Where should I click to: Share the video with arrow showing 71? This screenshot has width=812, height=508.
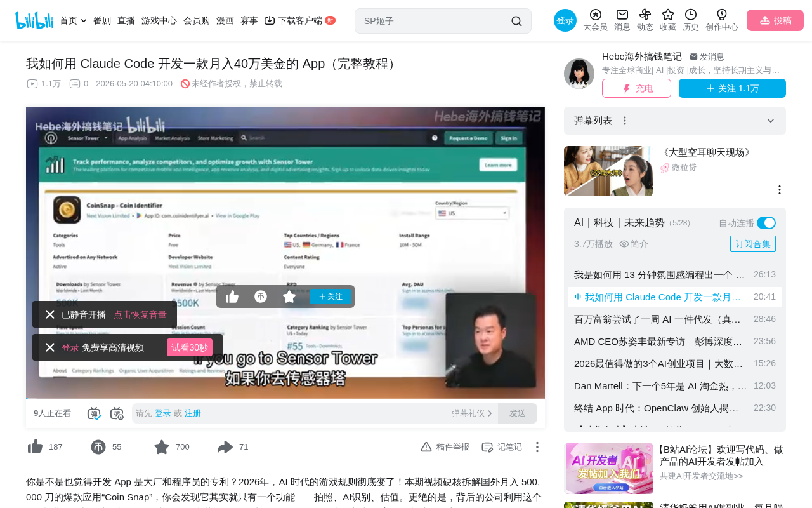225,447
